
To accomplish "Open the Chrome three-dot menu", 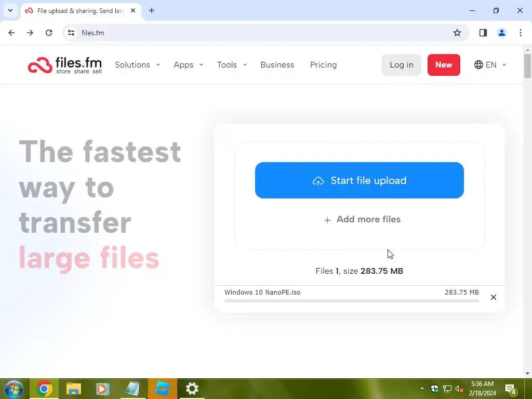I will (521, 33).
